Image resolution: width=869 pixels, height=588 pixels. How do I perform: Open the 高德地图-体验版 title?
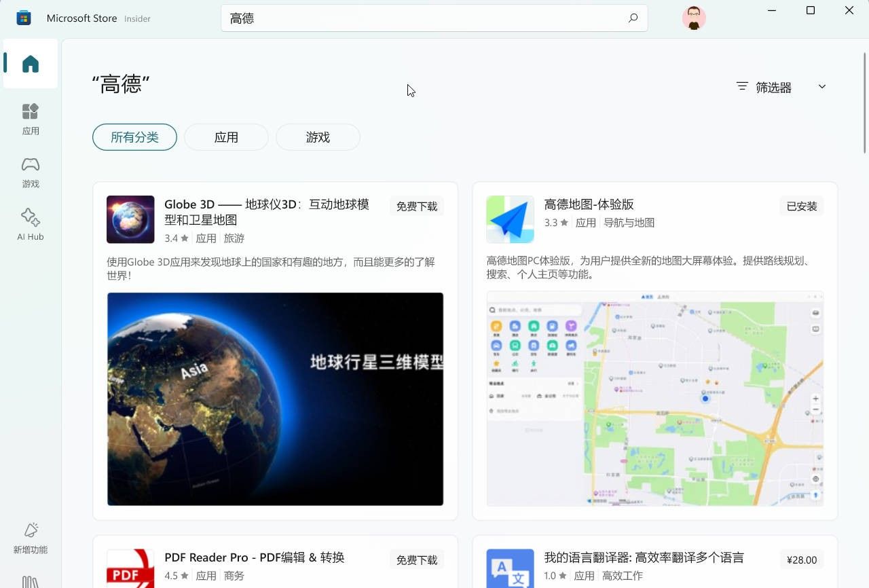(x=589, y=204)
